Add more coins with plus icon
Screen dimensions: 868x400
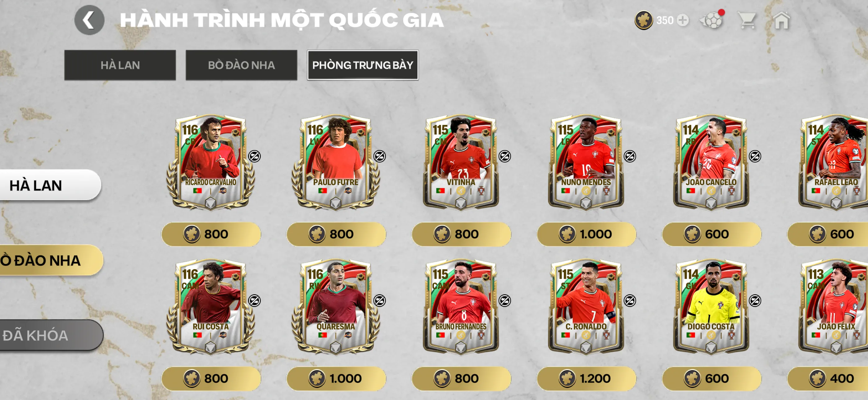coord(683,20)
